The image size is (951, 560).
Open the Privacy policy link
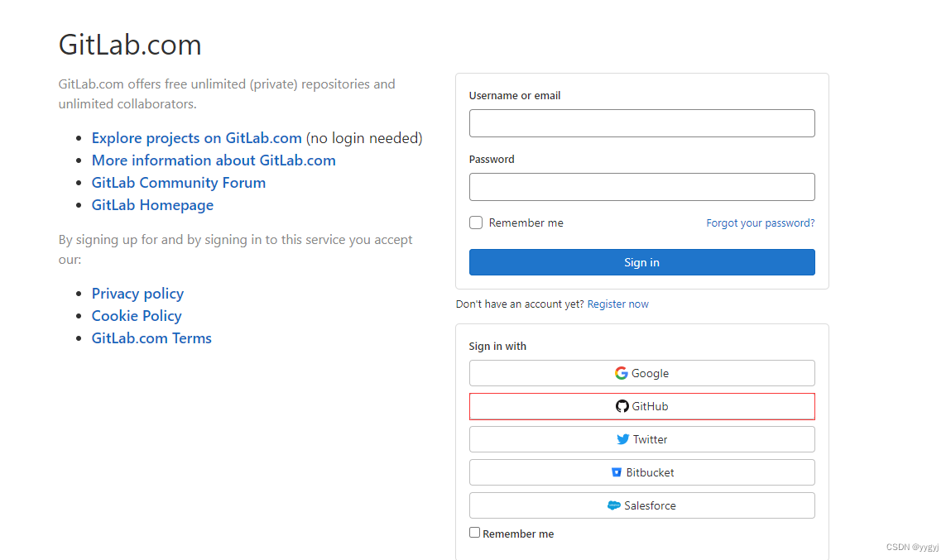tap(137, 294)
